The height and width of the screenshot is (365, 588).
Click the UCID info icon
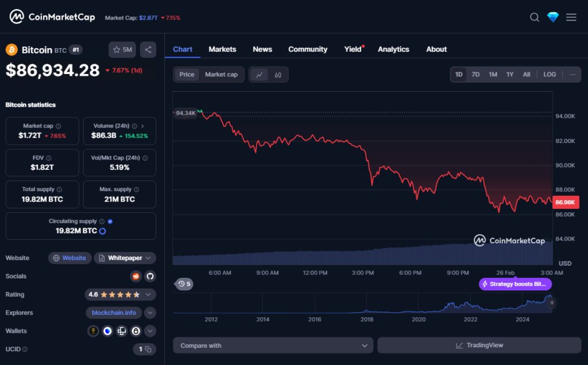25,350
